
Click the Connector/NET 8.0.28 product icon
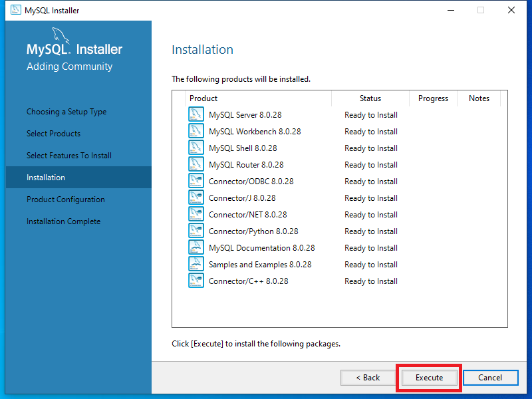click(196, 214)
